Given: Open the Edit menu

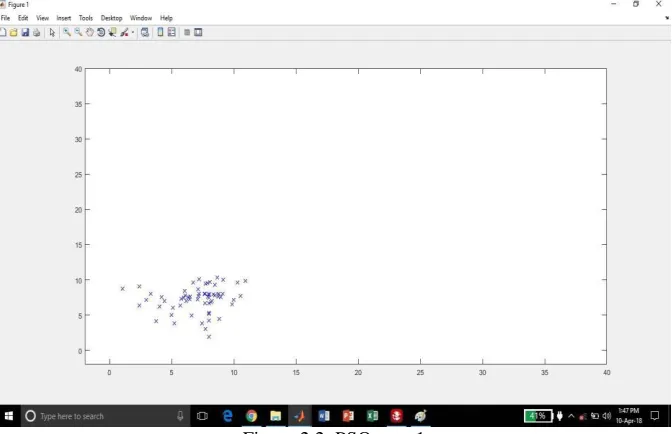Looking at the screenshot, I should 23,18.
